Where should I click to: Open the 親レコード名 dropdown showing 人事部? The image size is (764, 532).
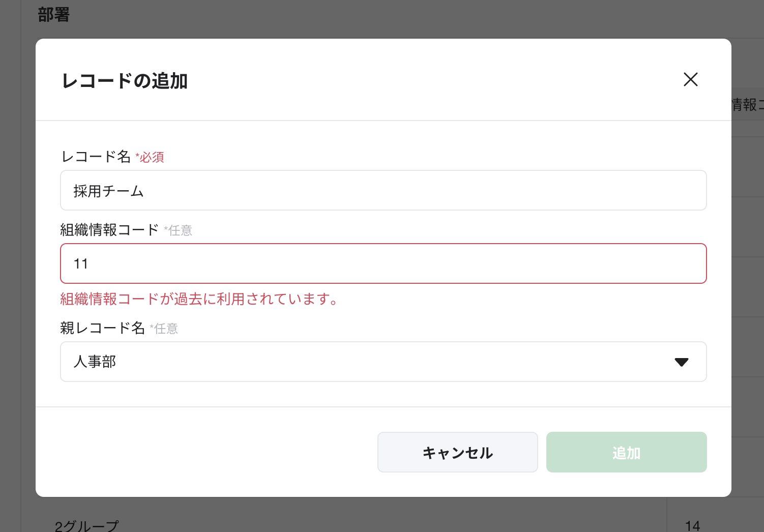point(384,362)
